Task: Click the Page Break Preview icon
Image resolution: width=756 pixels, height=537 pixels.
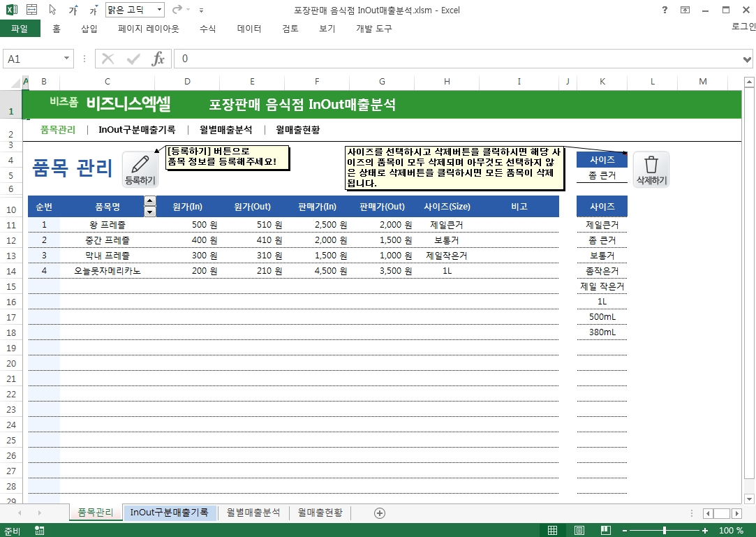Action: 605,531
